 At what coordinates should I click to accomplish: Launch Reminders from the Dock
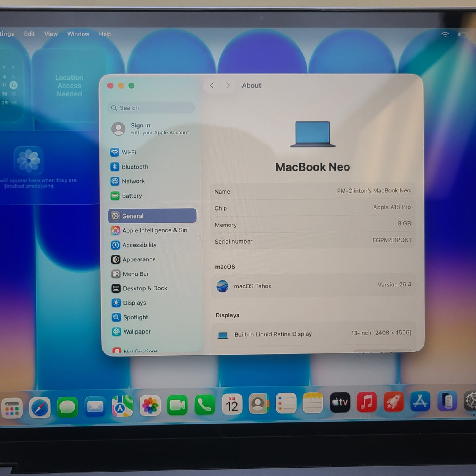(286, 403)
